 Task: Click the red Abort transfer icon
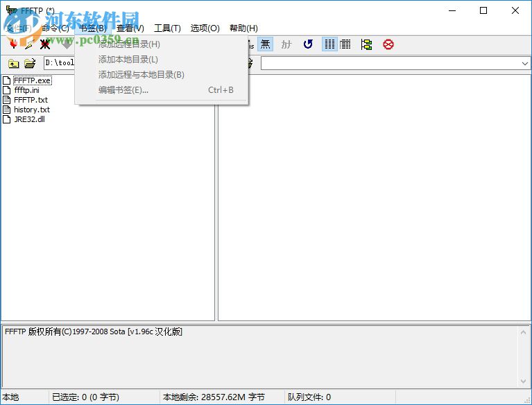(x=388, y=44)
